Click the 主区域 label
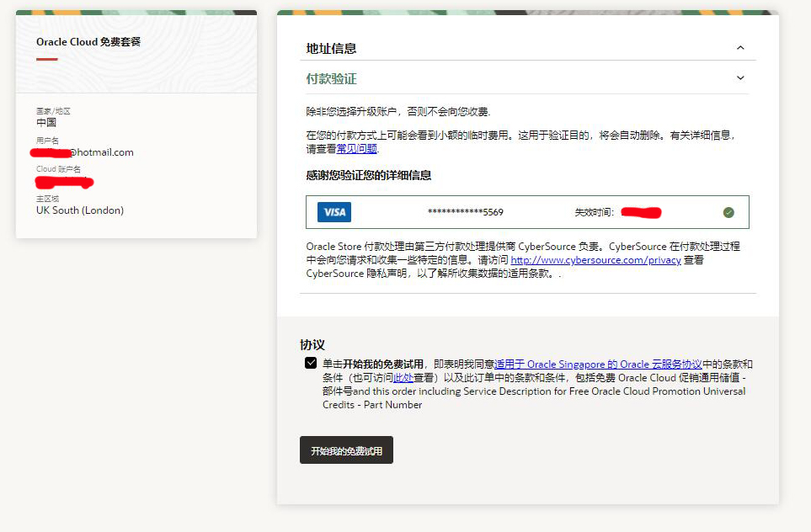Image resolution: width=811 pixels, height=532 pixels. [x=48, y=199]
